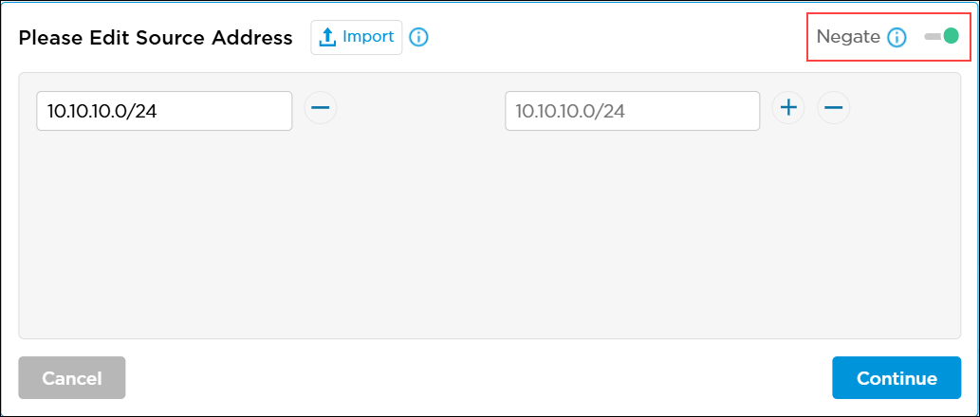Toggle the Negate switch off

941,37
